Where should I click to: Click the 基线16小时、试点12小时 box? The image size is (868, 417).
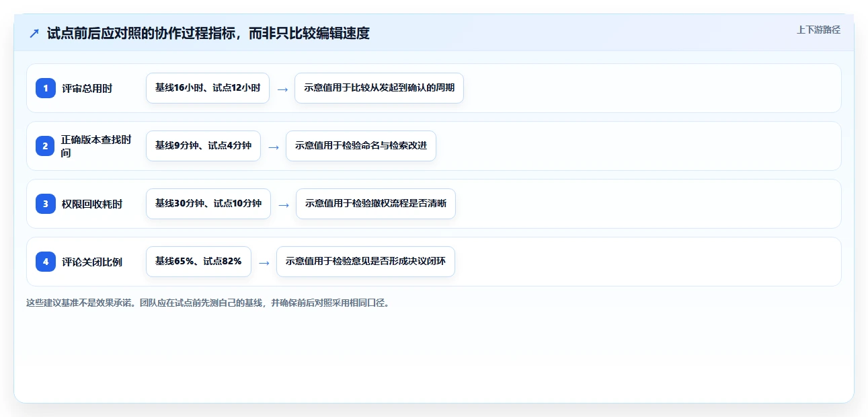click(x=208, y=88)
